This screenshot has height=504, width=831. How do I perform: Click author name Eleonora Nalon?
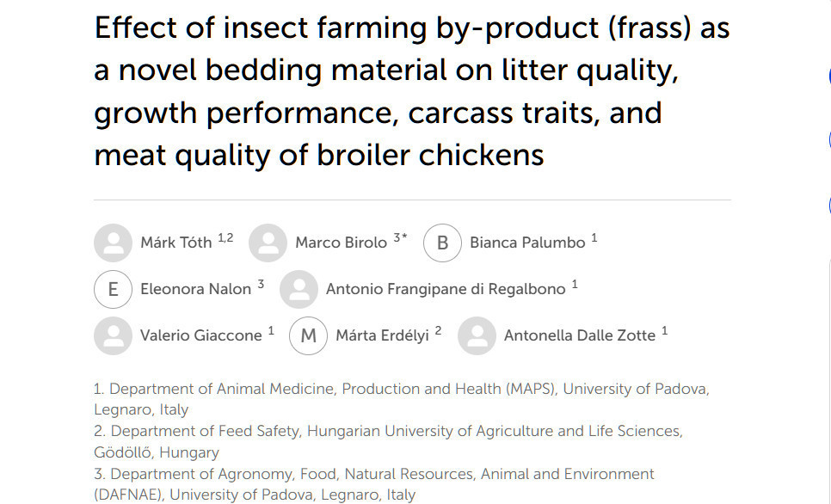click(195, 289)
